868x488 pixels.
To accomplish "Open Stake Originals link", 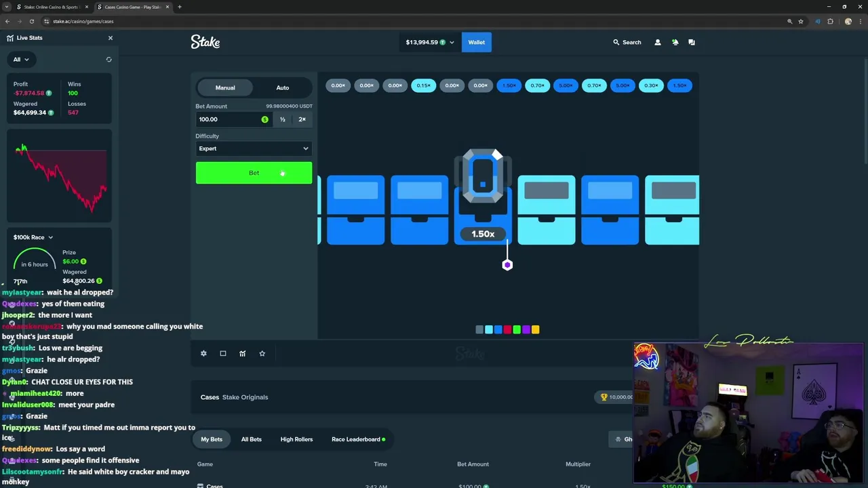I will (245, 397).
